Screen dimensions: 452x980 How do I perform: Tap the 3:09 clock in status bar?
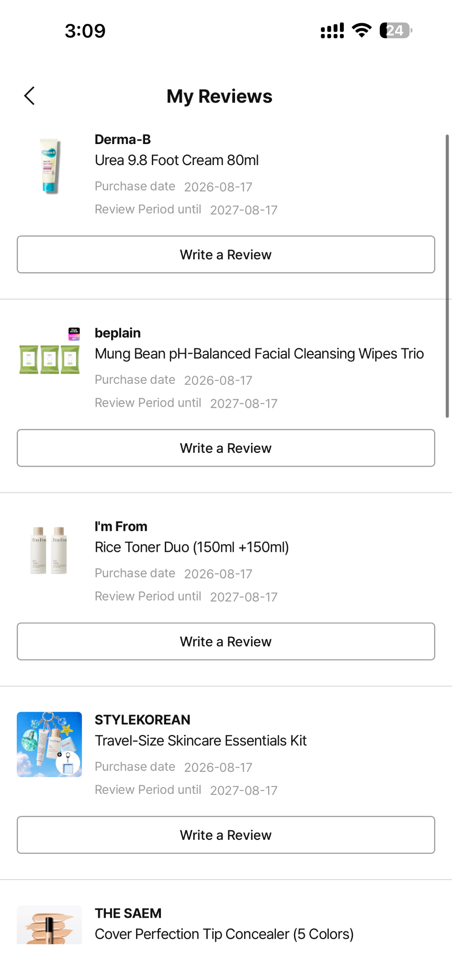tap(85, 31)
